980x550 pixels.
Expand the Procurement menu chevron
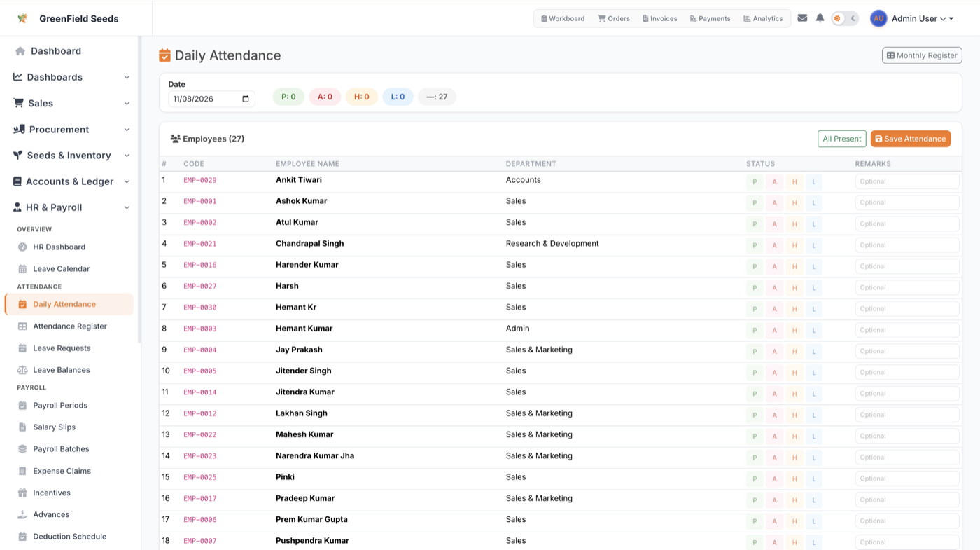point(127,130)
